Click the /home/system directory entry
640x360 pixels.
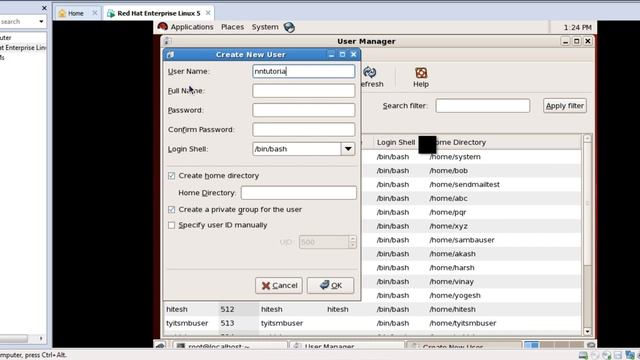pos(455,157)
